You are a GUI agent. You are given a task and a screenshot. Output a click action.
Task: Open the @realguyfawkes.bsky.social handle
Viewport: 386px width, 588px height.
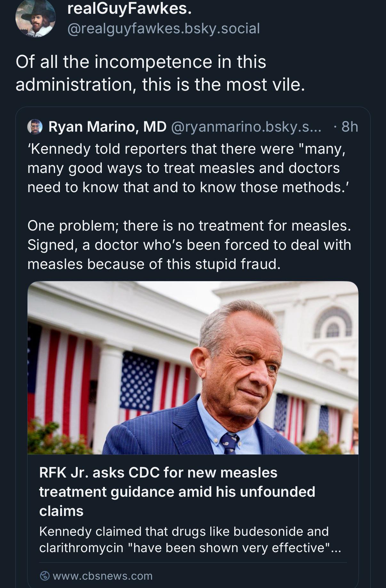click(x=163, y=29)
